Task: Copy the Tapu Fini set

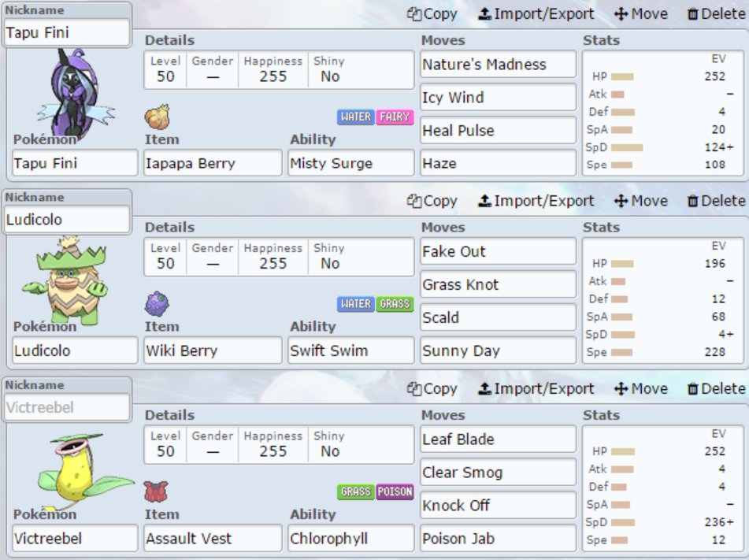Action: [x=432, y=14]
